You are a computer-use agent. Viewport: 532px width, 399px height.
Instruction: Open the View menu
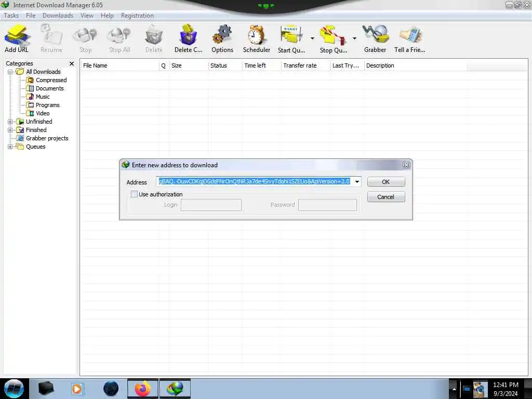pyautogui.click(x=87, y=16)
